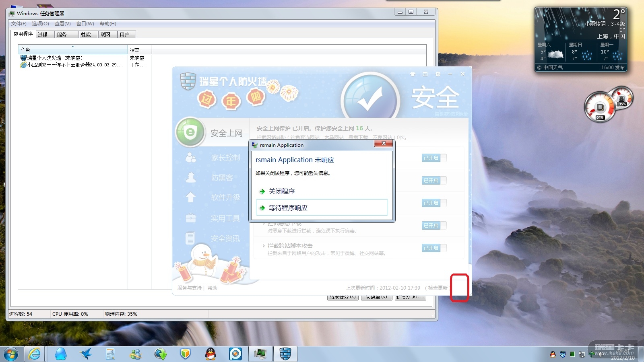The image size is (644, 362).
Task: Select the 瑞星个人防火墙 (未响应) task row
Action: click(x=83, y=58)
